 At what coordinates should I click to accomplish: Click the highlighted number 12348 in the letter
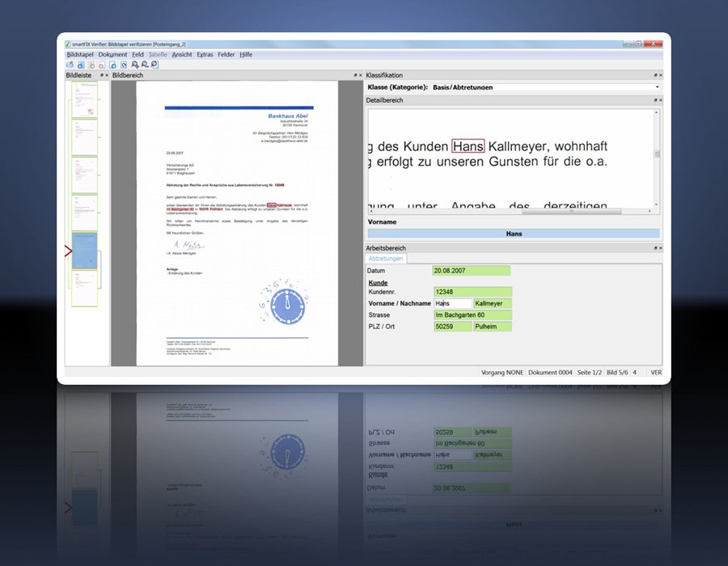(280, 185)
